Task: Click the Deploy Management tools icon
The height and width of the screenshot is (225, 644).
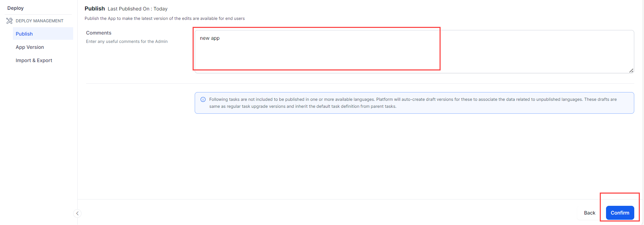Action: 9,21
